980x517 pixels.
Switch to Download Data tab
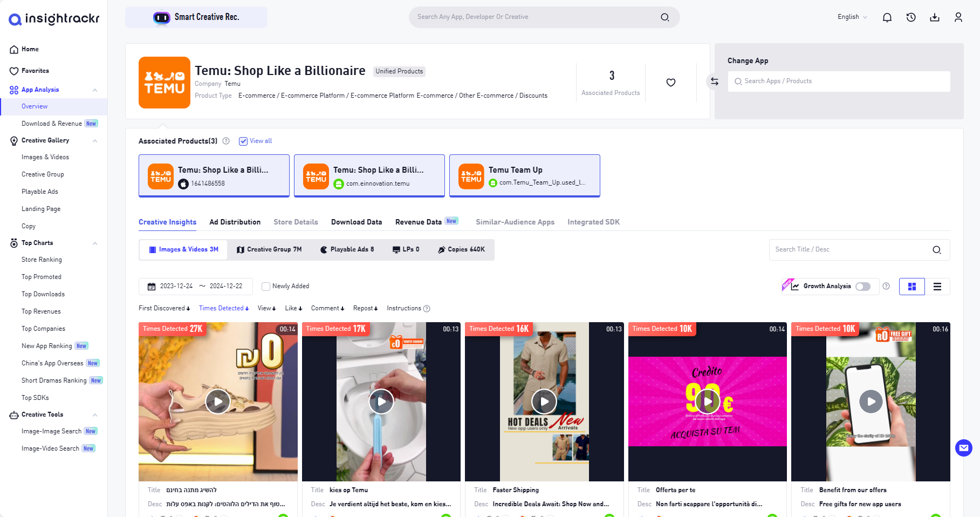[357, 222]
